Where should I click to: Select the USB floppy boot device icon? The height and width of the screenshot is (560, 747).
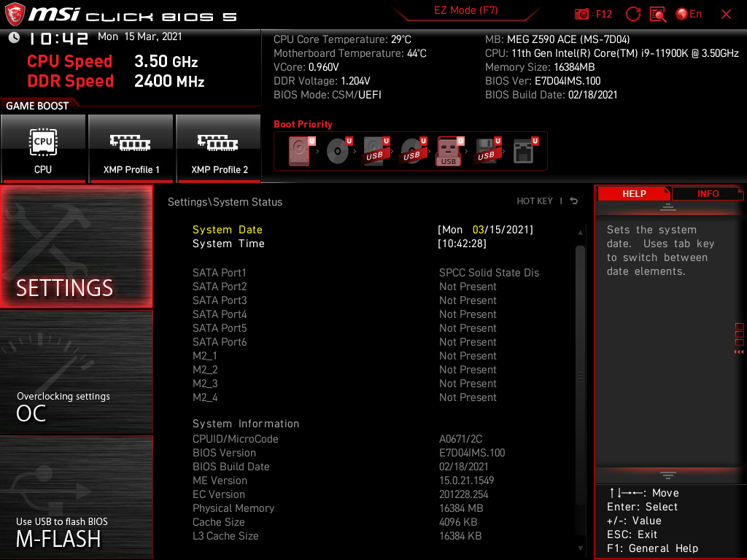pos(487,151)
